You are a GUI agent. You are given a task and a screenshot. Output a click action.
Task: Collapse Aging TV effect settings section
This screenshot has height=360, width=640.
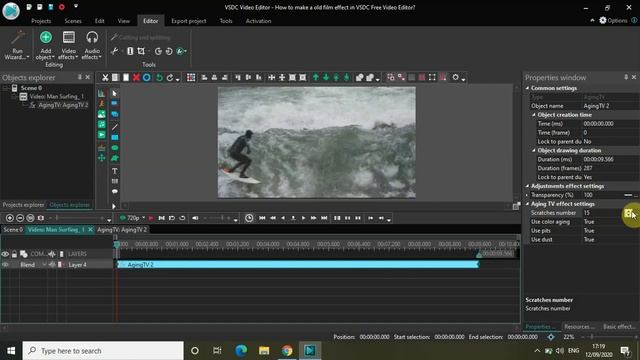coord(527,204)
